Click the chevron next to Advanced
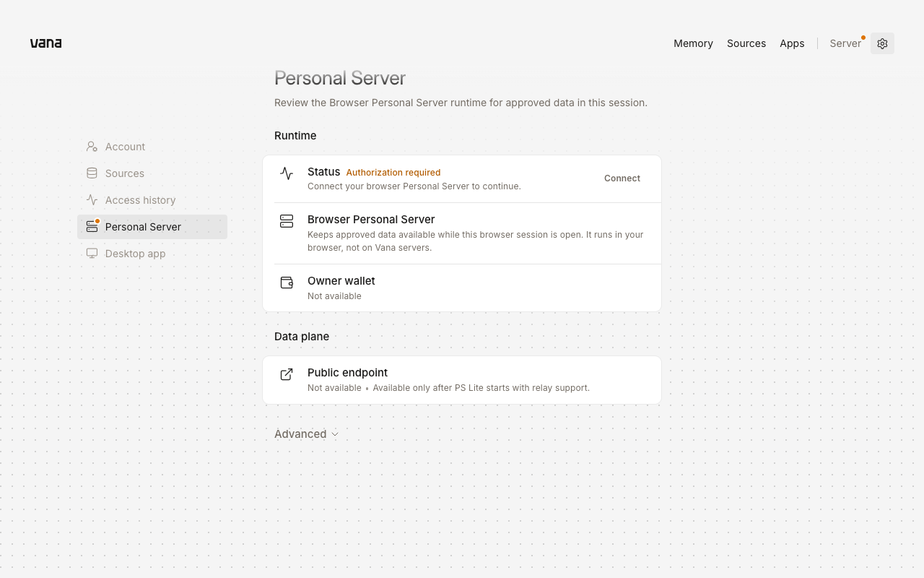The width and height of the screenshot is (924, 578). click(334, 434)
